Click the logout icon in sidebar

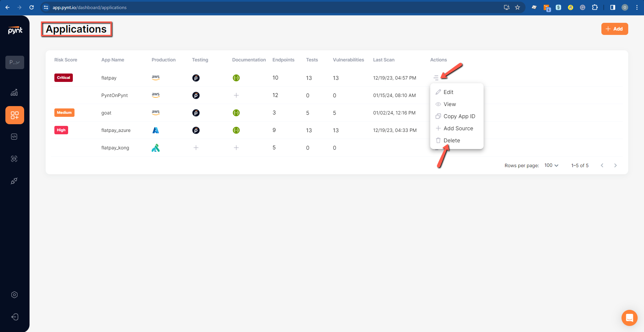pyautogui.click(x=14, y=317)
